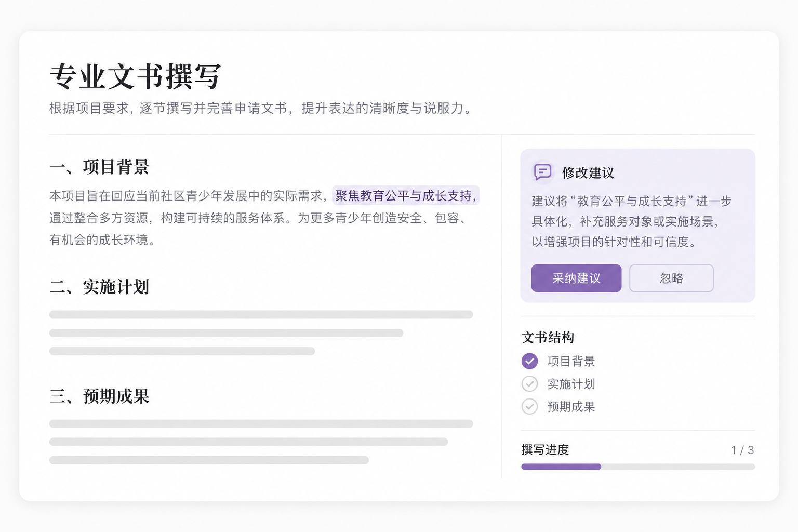This screenshot has height=532, width=798.
Task: Click the 三、预期成果 section heading
Action: click(99, 396)
